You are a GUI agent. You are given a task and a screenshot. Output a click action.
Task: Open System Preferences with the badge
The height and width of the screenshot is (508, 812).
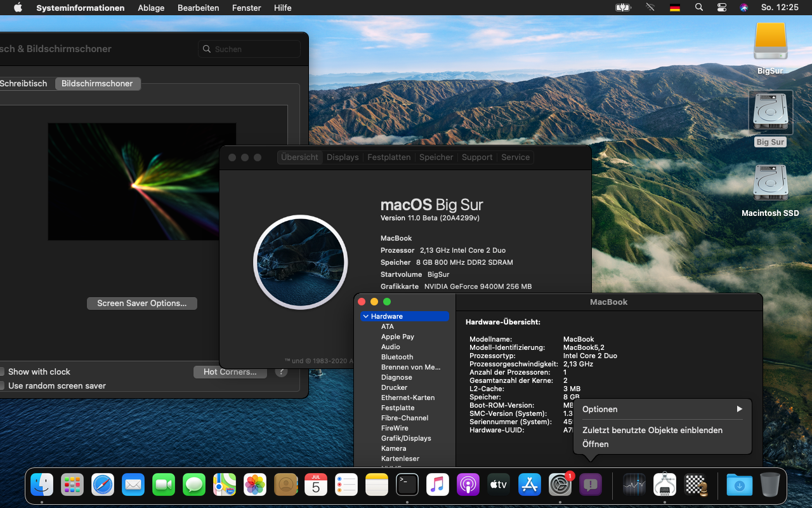click(x=560, y=485)
